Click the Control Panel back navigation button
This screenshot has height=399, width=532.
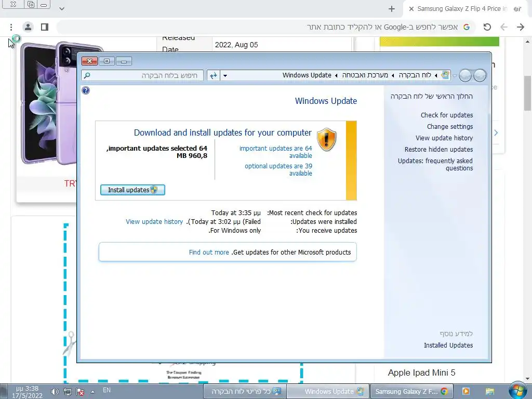pos(480,75)
